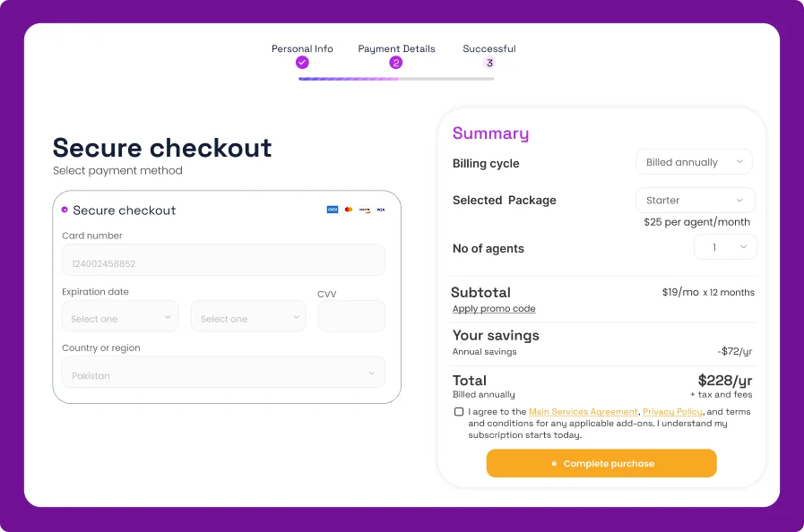Open the Main Services Agreement link
Viewport: 804px width, 532px height.
pos(584,412)
